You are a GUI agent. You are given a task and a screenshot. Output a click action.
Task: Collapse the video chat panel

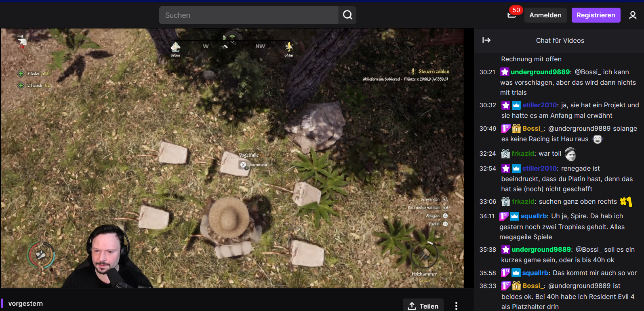486,40
